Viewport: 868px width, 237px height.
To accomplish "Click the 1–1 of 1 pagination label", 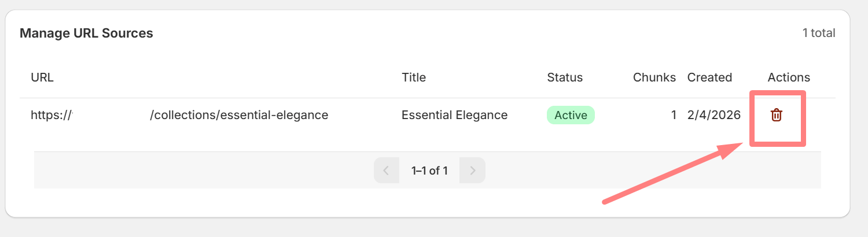I will (x=429, y=171).
